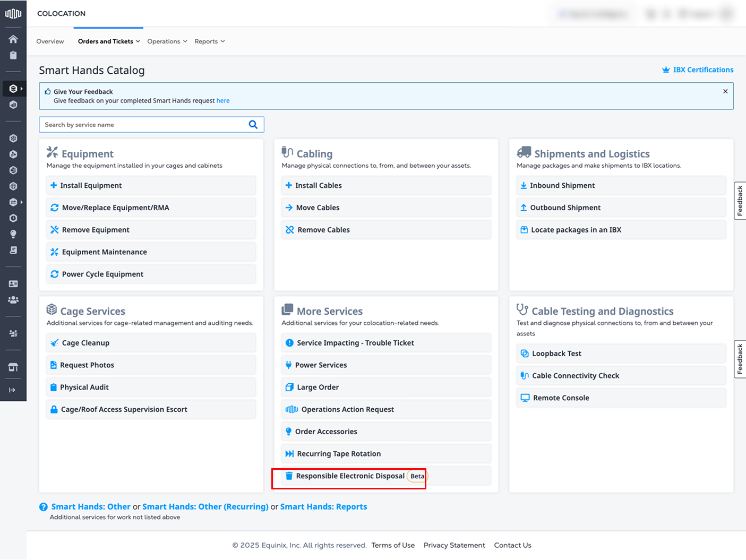Viewport: 746px width, 560px height.
Task: Click the download arrow icon of Inbound Shipment
Action: (x=524, y=185)
